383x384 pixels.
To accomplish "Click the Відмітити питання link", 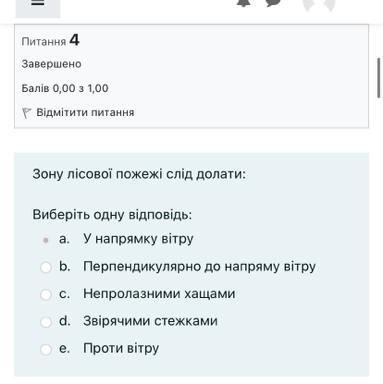I will coord(85,112).
